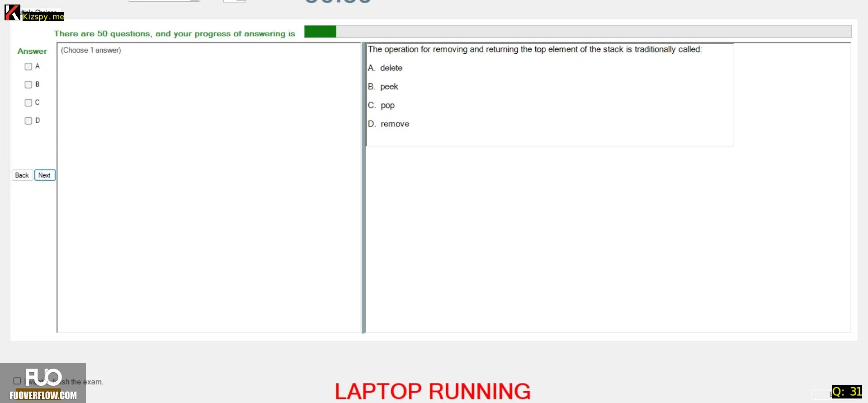This screenshot has width=868, height=403.
Task: Click the green 'Answer' heading label
Action: (32, 51)
